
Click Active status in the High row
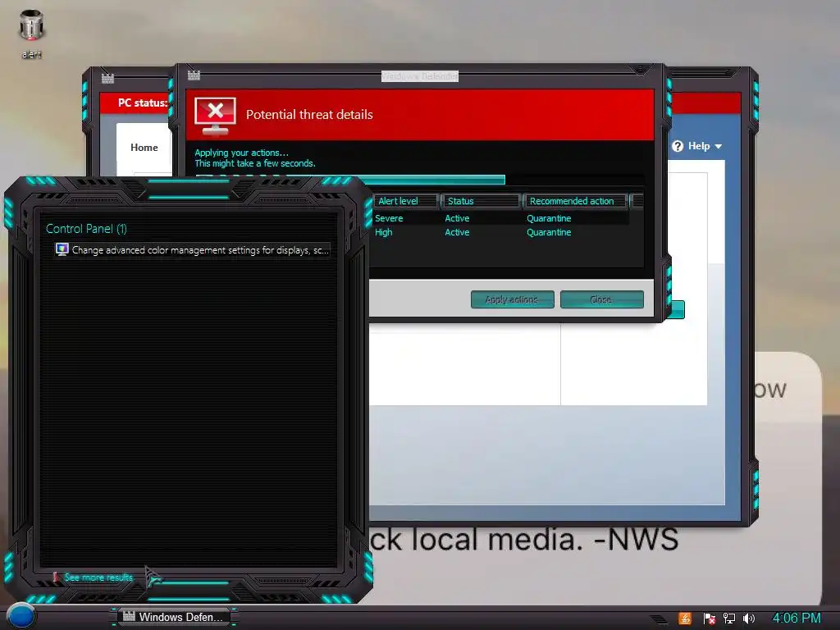click(457, 232)
